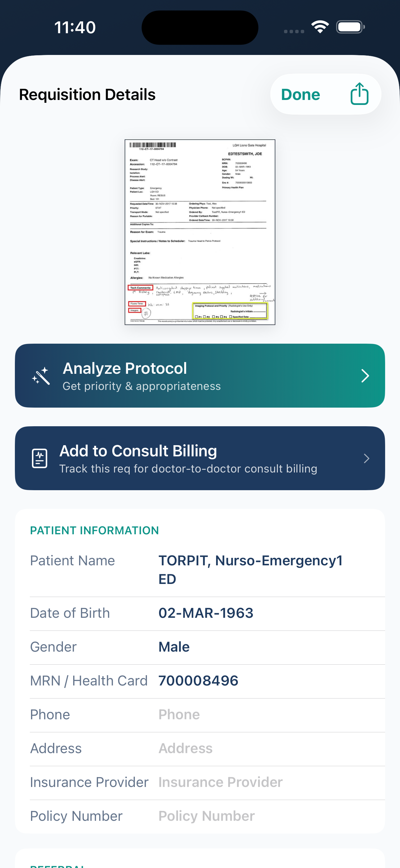Enter a Policy Number value
This screenshot has height=868, width=400.
click(x=207, y=816)
